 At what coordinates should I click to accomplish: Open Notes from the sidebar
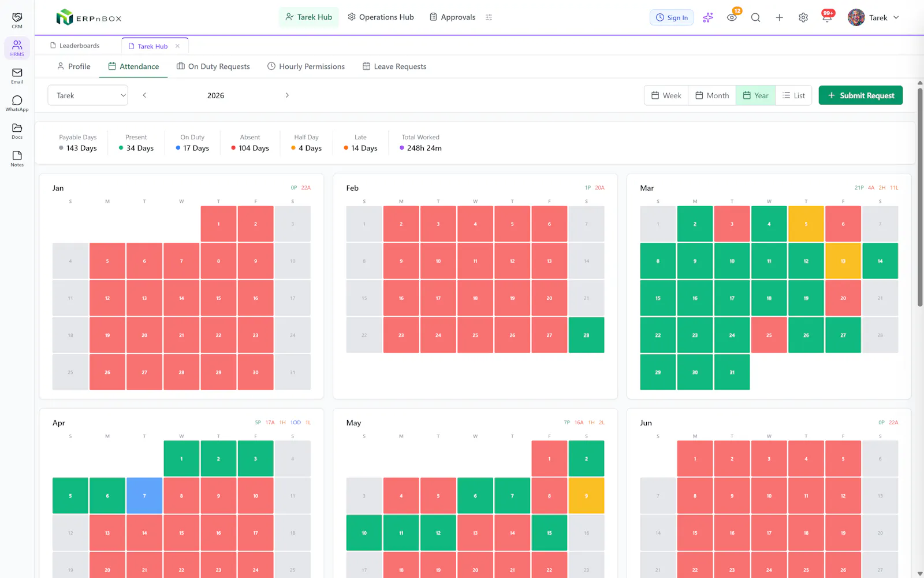click(17, 159)
